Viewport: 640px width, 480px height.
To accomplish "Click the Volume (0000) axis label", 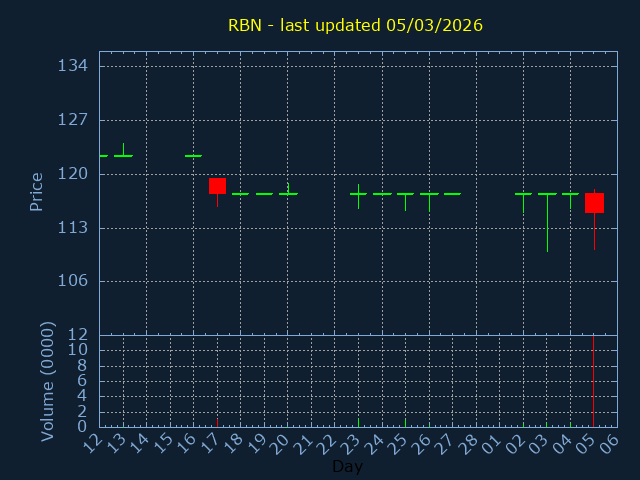I will (47, 381).
